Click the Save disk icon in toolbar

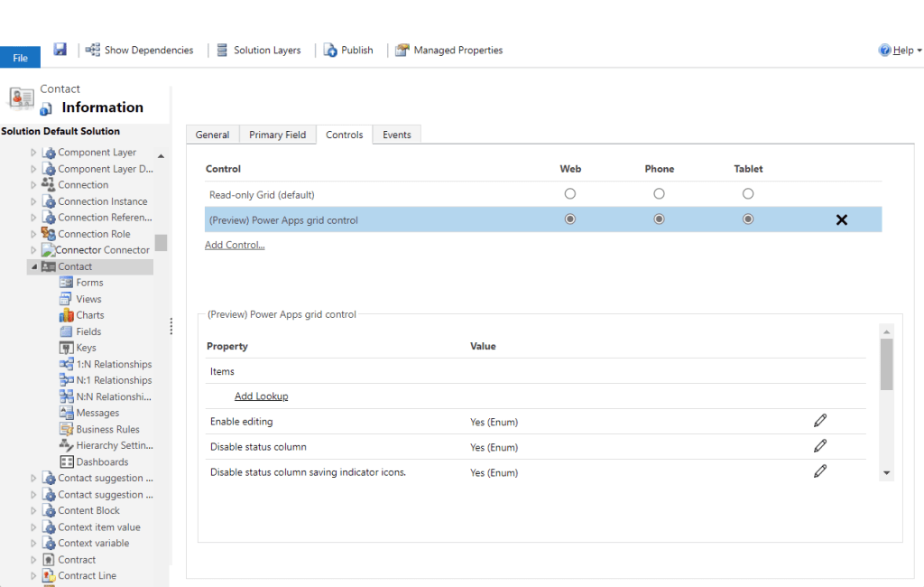60,50
